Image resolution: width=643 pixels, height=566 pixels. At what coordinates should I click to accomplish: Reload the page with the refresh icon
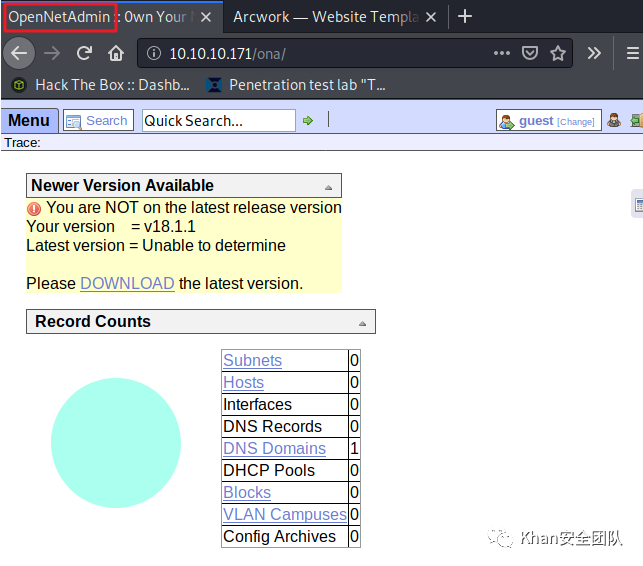84,53
